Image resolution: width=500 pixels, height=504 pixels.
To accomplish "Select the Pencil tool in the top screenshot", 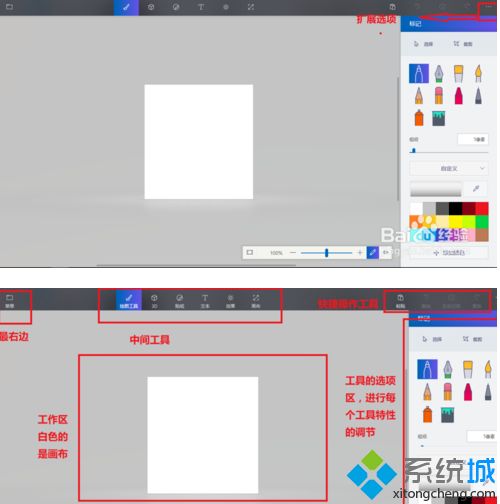I will (x=419, y=95).
